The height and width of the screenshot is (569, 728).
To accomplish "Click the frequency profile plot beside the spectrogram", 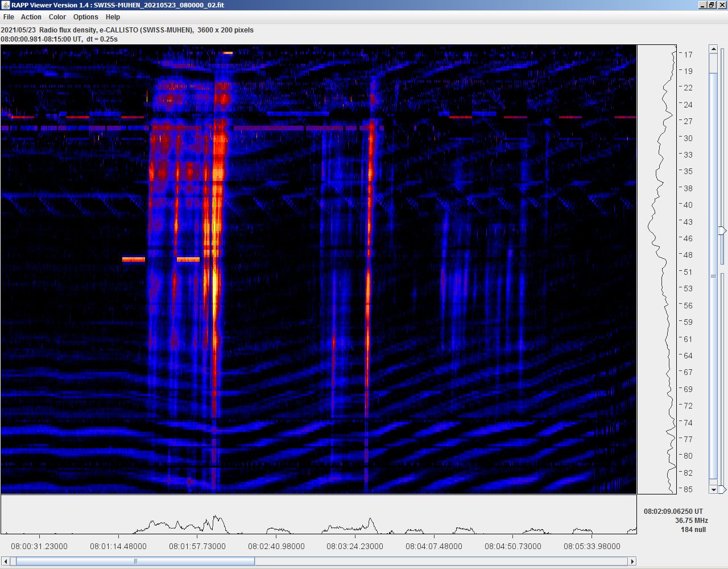I will 657,269.
